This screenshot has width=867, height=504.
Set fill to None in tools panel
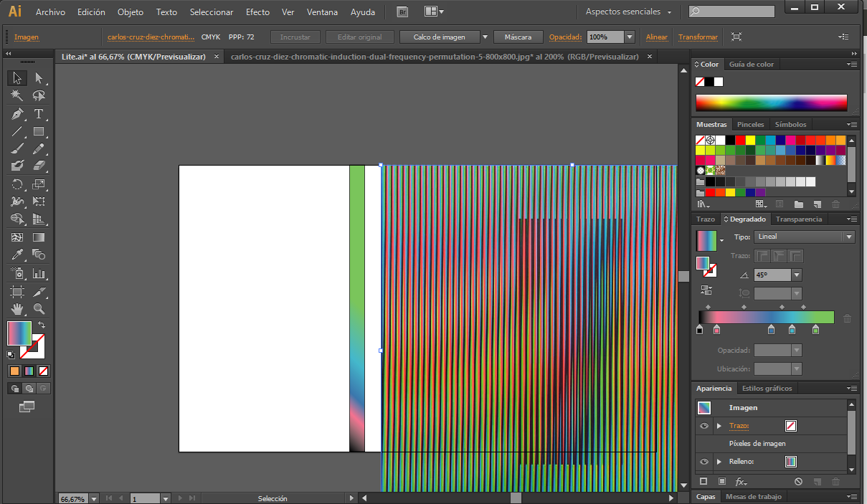44,371
